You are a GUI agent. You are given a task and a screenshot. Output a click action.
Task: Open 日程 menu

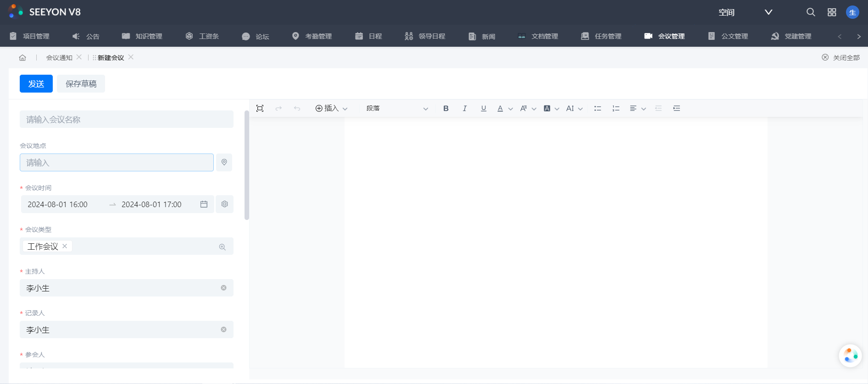[368, 36]
